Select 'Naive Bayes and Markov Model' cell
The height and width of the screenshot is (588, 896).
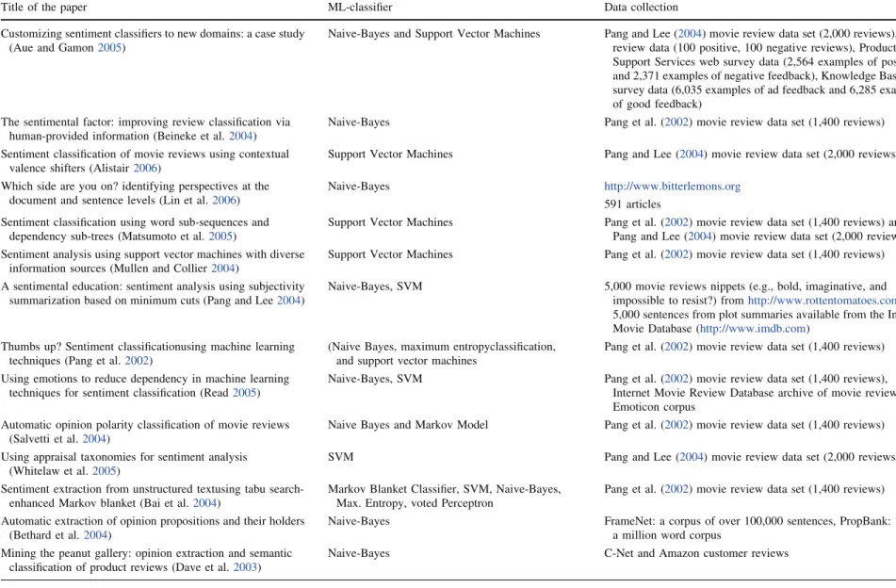tap(408, 425)
